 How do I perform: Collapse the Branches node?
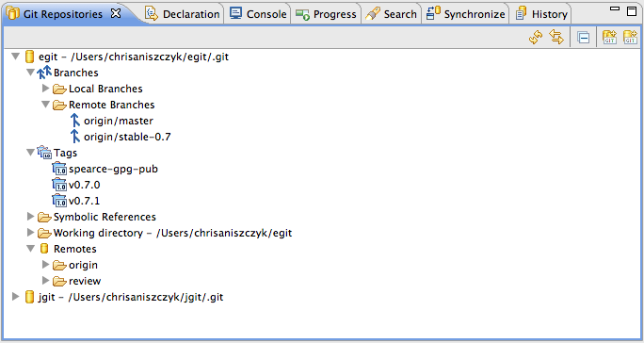point(30,73)
